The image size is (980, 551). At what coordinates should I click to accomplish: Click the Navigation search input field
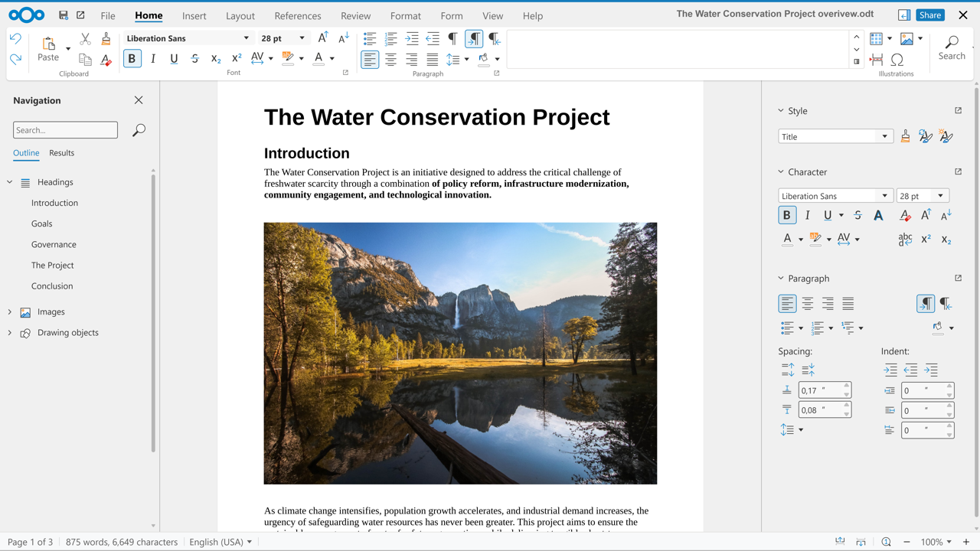(x=65, y=130)
